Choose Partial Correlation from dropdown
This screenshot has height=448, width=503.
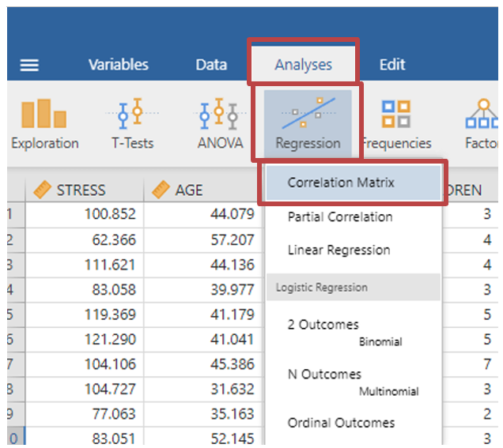coord(339,216)
